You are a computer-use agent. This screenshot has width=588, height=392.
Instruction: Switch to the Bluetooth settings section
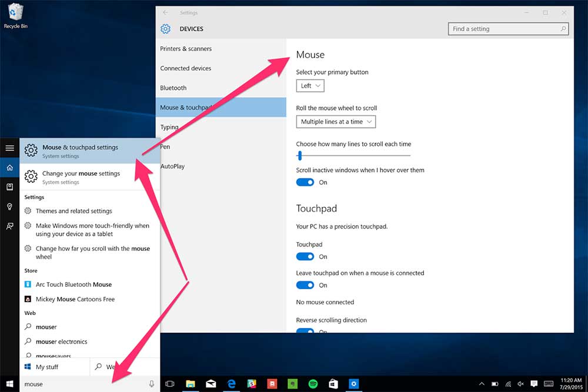coord(173,88)
